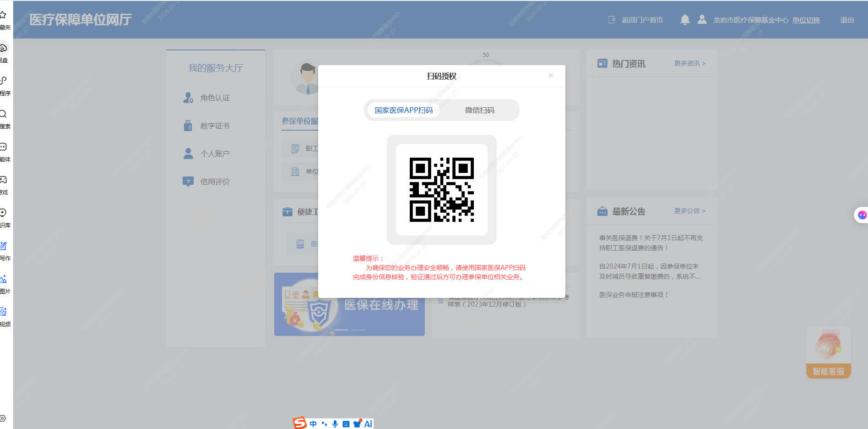Select the 参保单位服务 tab
This screenshot has height=429, width=868.
click(300, 121)
